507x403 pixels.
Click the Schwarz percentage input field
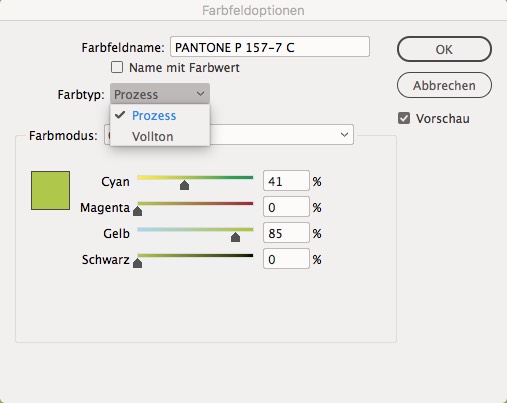click(286, 259)
